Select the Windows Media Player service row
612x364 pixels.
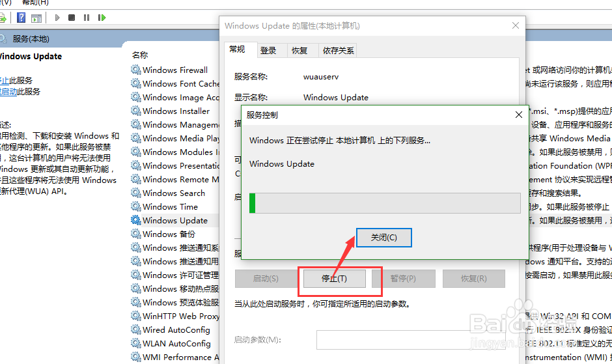[x=175, y=138]
